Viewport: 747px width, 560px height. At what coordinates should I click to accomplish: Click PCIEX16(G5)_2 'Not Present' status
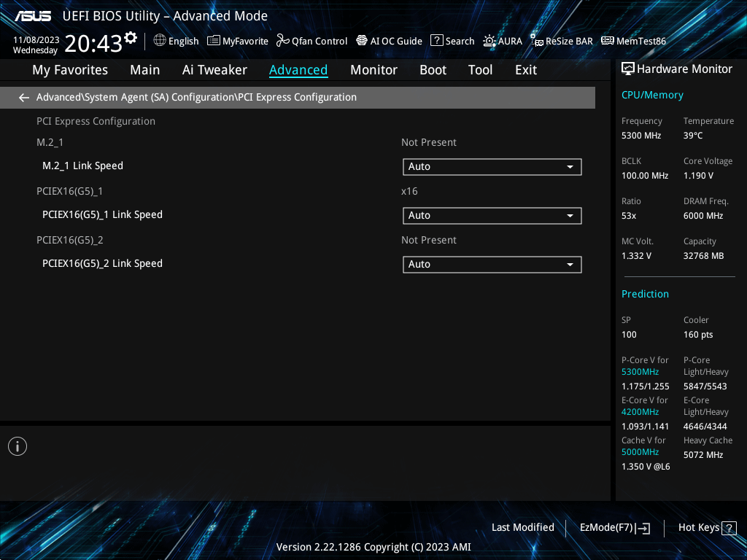(x=429, y=240)
